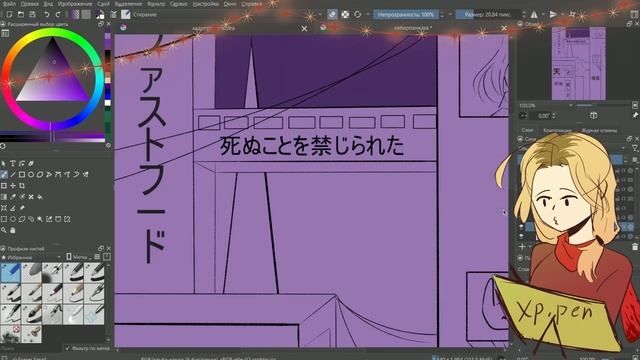Close the first document tab
The height and width of the screenshot is (360, 640).
click(304, 29)
